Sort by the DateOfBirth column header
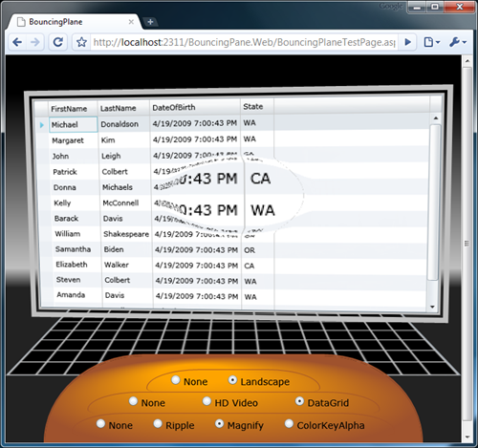 pyautogui.click(x=195, y=107)
